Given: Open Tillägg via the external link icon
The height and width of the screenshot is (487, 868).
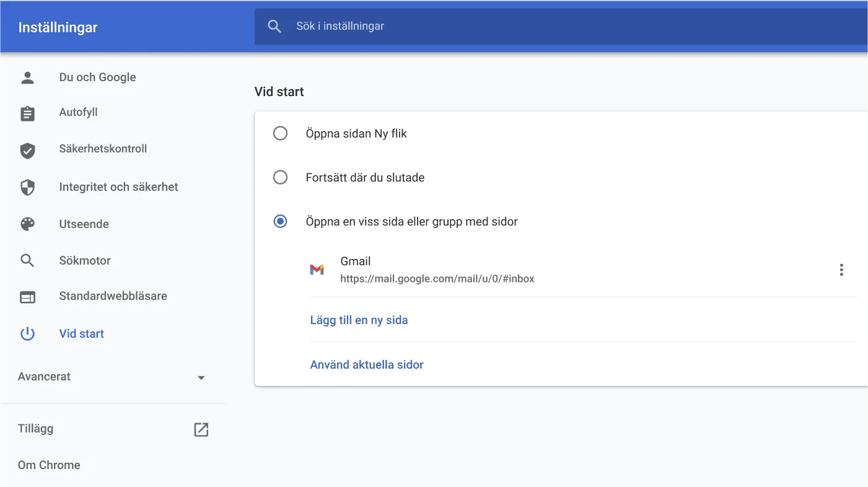Looking at the screenshot, I should [201, 429].
